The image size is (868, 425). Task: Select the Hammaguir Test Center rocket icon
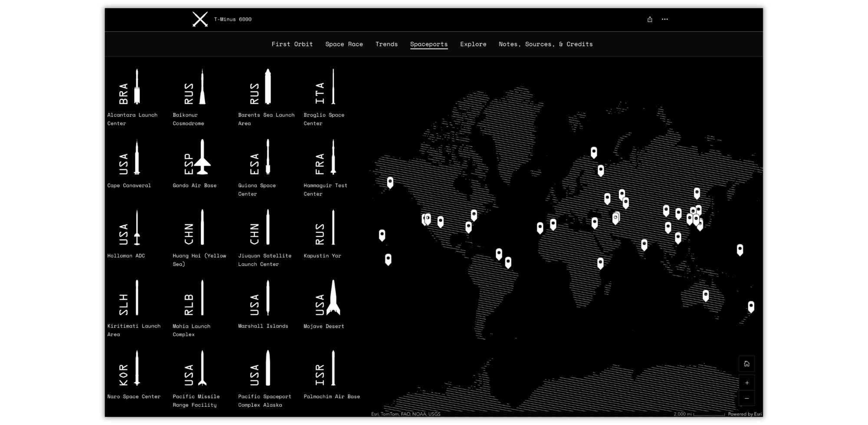click(x=333, y=157)
